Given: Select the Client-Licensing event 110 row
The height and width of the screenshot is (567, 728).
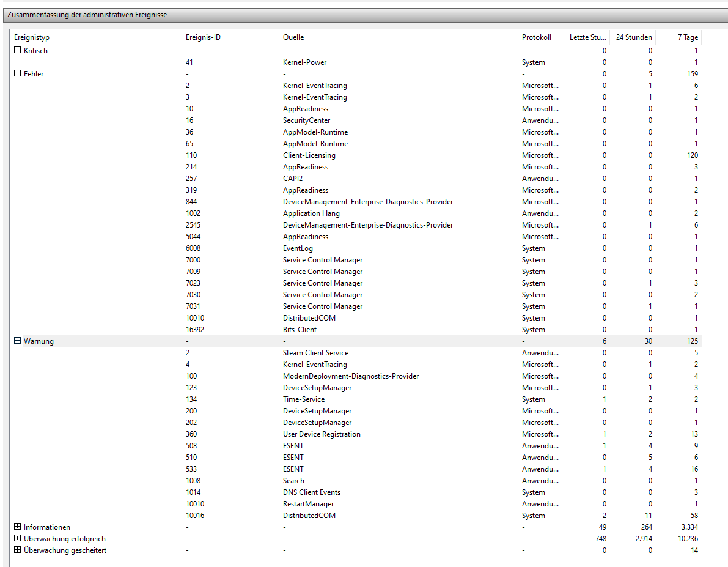Looking at the screenshot, I should pos(356,155).
